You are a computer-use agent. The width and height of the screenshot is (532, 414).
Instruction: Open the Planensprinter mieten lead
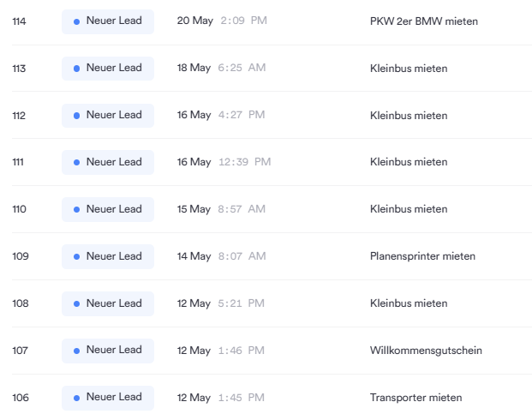click(422, 256)
